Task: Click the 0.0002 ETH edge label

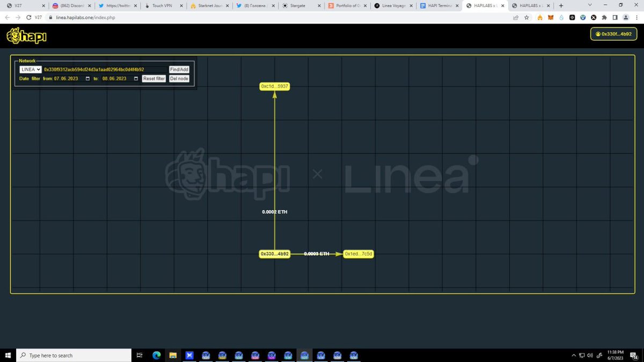Action: 275,212
